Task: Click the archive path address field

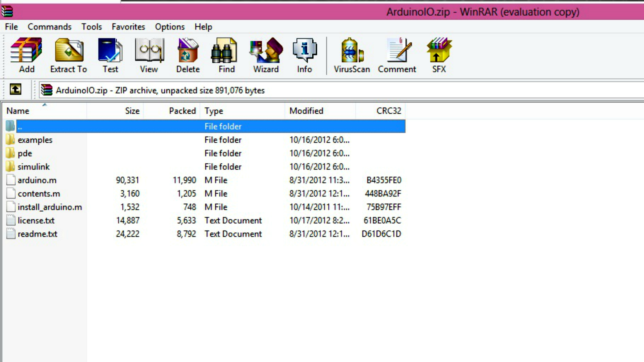Action: click(x=341, y=90)
